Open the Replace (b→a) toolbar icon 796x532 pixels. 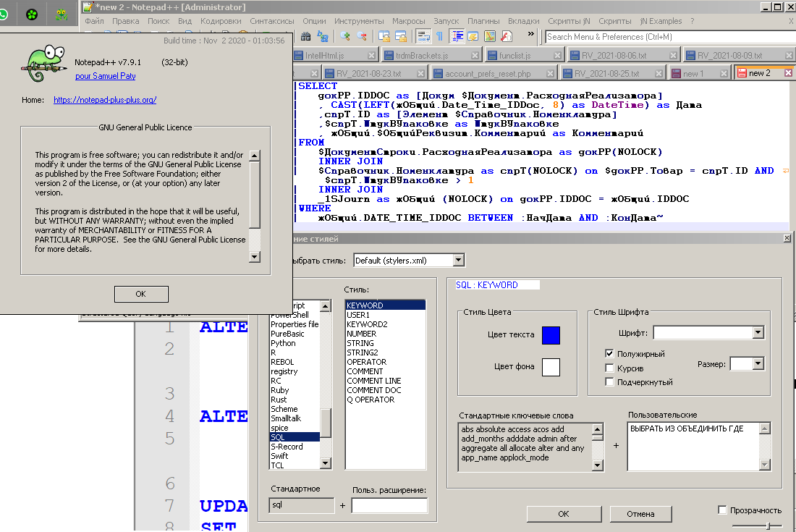click(x=322, y=36)
